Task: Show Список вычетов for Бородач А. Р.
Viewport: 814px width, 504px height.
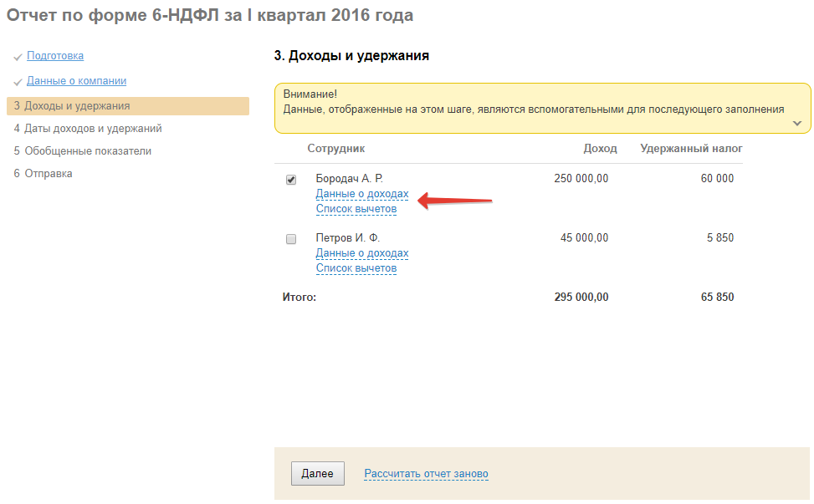Action: [356, 209]
